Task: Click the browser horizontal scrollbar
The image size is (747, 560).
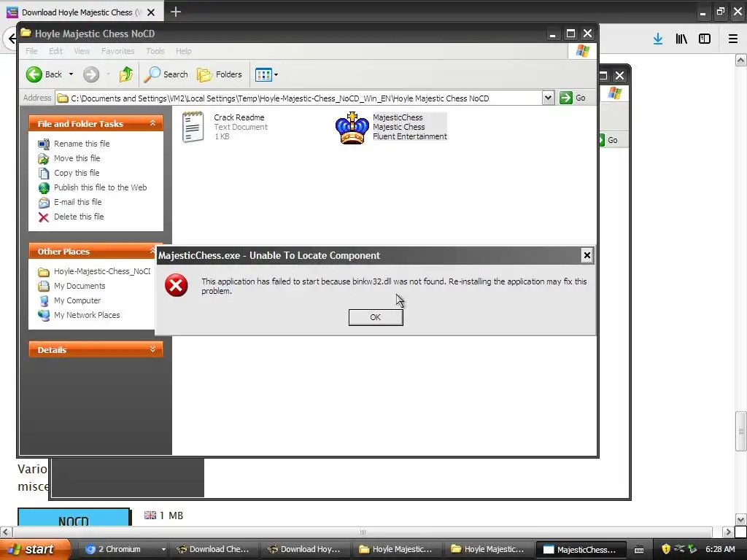Action: [x=362, y=532]
